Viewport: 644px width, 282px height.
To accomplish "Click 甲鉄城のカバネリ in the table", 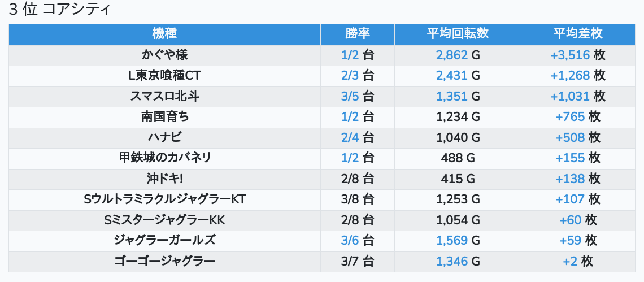I will tap(164, 158).
